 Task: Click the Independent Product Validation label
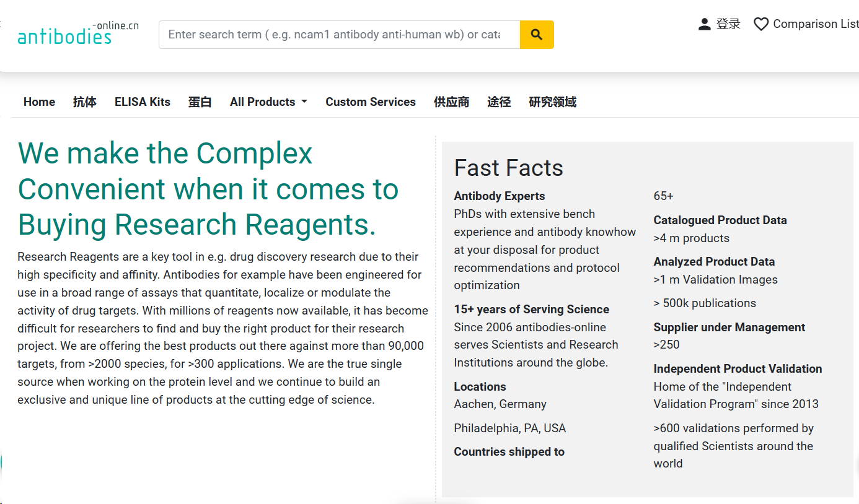[738, 369]
